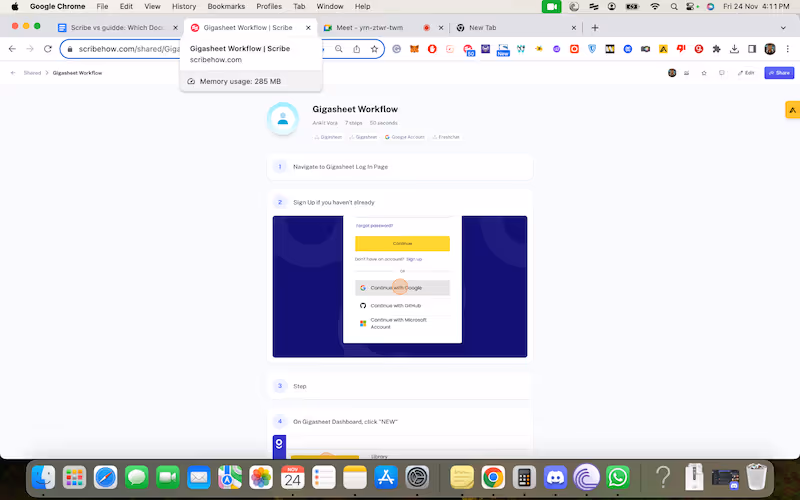Open the Wi-Fi menu bar icon
This screenshot has width=800, height=500.
pos(655,7)
